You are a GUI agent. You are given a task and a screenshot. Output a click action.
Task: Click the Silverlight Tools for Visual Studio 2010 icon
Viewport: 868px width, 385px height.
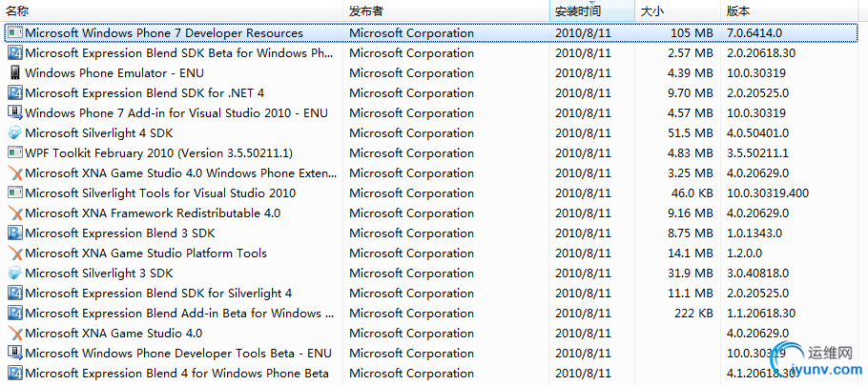(x=15, y=193)
